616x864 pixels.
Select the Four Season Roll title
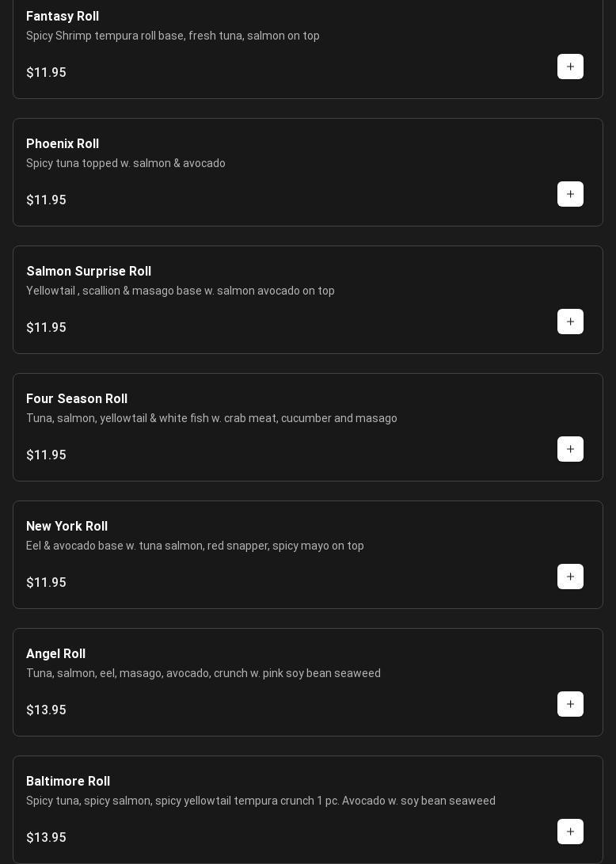(77, 398)
